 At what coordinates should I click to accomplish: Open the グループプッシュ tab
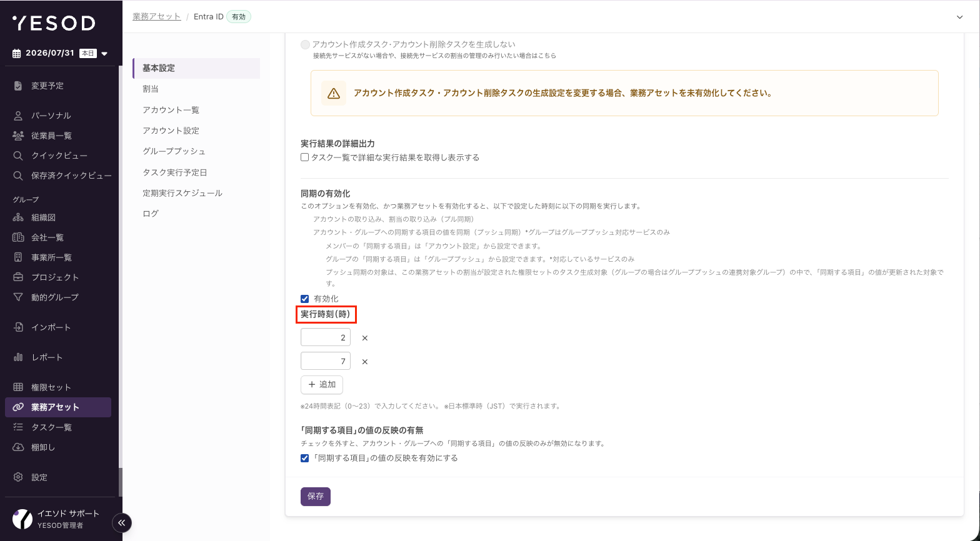pos(174,151)
